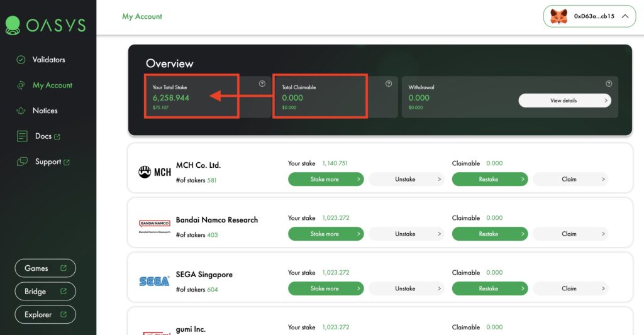Unstake from SEGA Singapore
Viewport: 644px width, 335px height.
tap(407, 288)
